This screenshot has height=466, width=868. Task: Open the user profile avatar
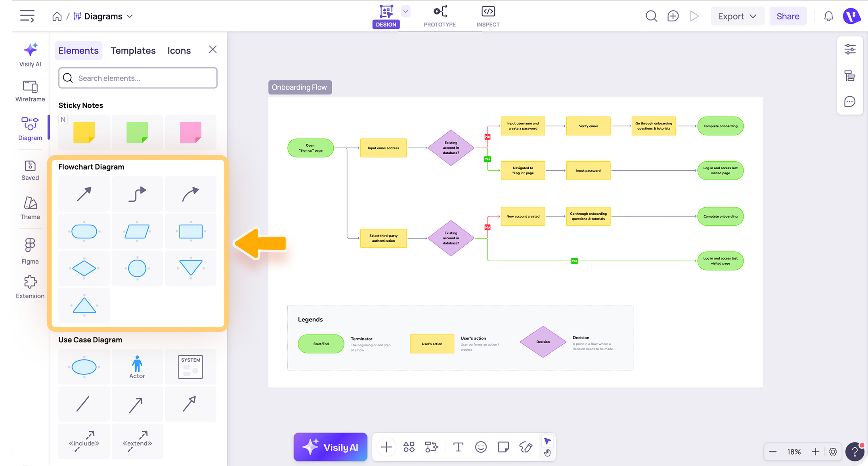tap(851, 16)
